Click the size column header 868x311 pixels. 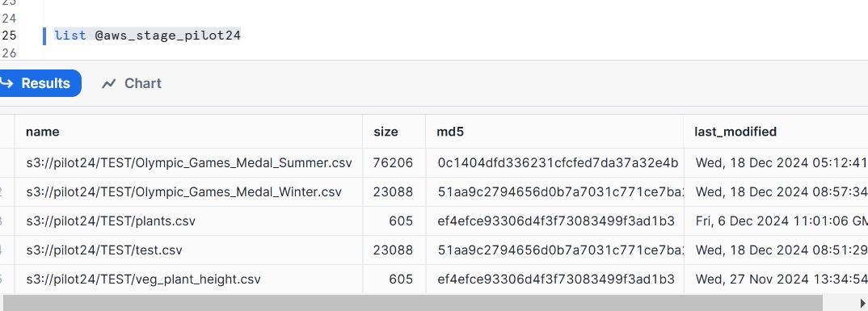[394, 131]
